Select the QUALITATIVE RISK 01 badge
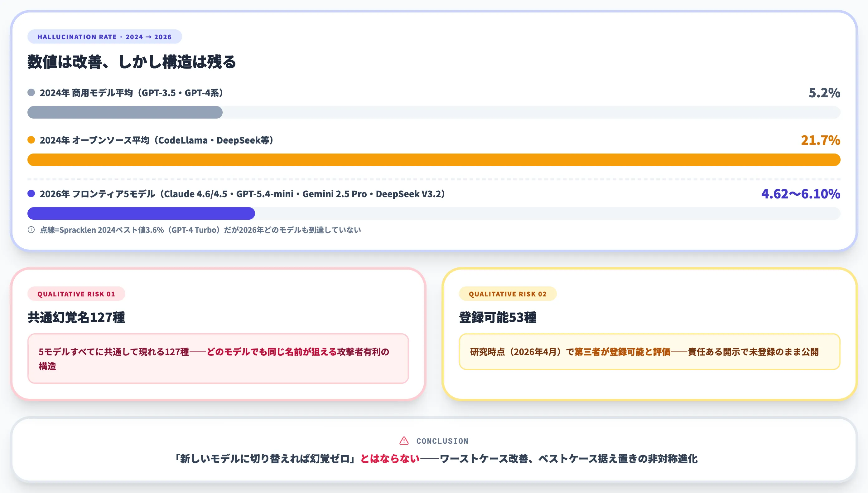The image size is (868, 493). [76, 294]
